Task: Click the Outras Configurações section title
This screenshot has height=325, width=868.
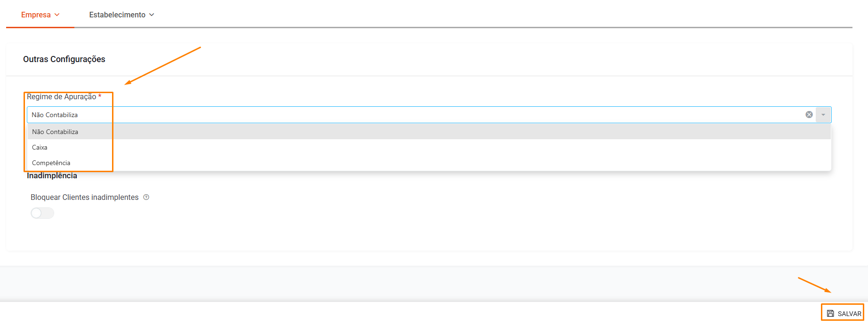Action: click(64, 59)
